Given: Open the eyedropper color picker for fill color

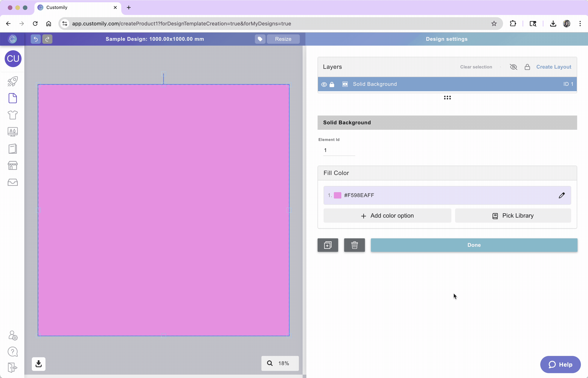Looking at the screenshot, I should (x=562, y=195).
